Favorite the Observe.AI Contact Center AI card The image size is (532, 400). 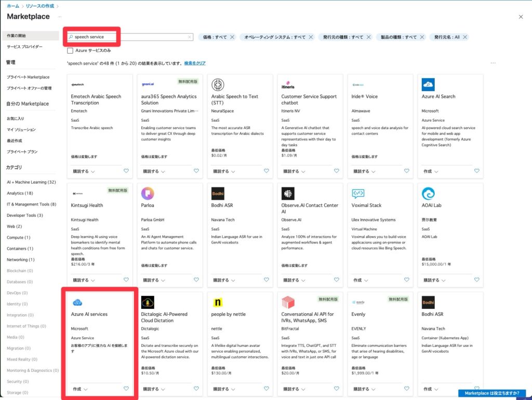coord(337,280)
